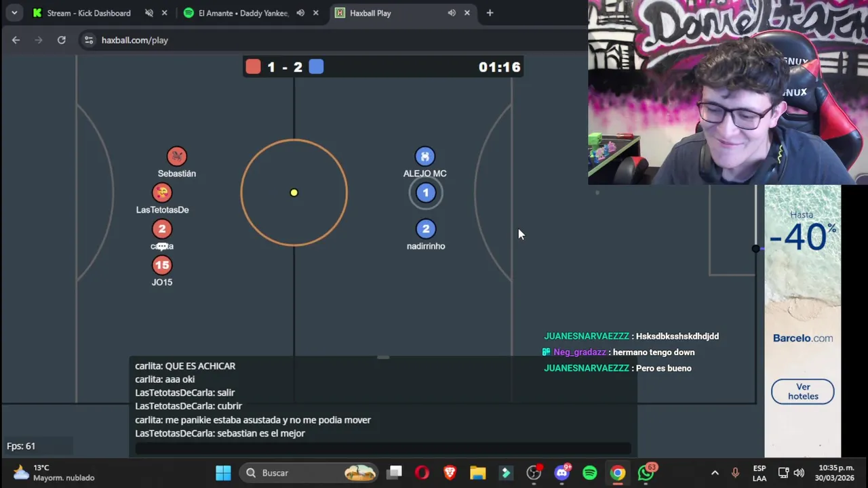Click the 1 - 2 score text
This screenshot has height=488, width=868.
(x=285, y=67)
